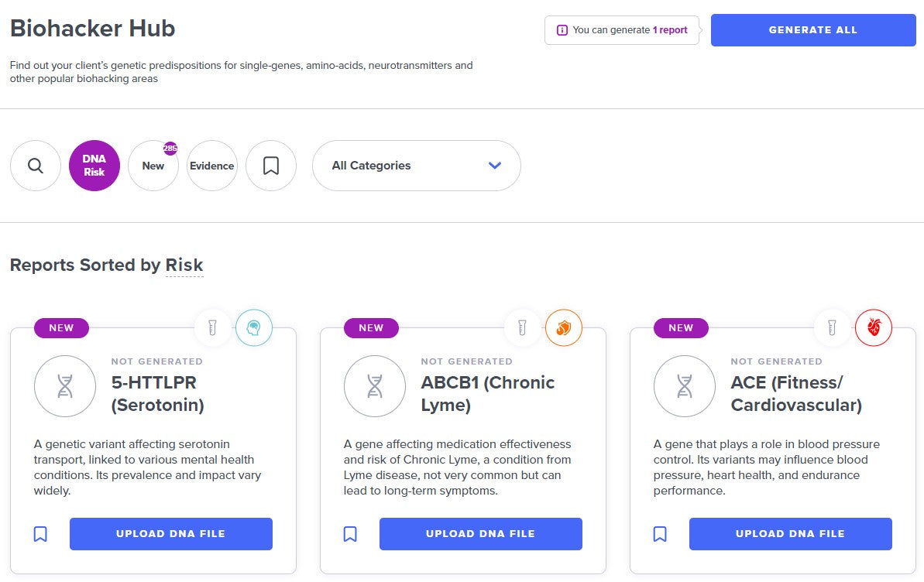Open the All Categories dropdown
924x582 pixels.
[417, 166]
